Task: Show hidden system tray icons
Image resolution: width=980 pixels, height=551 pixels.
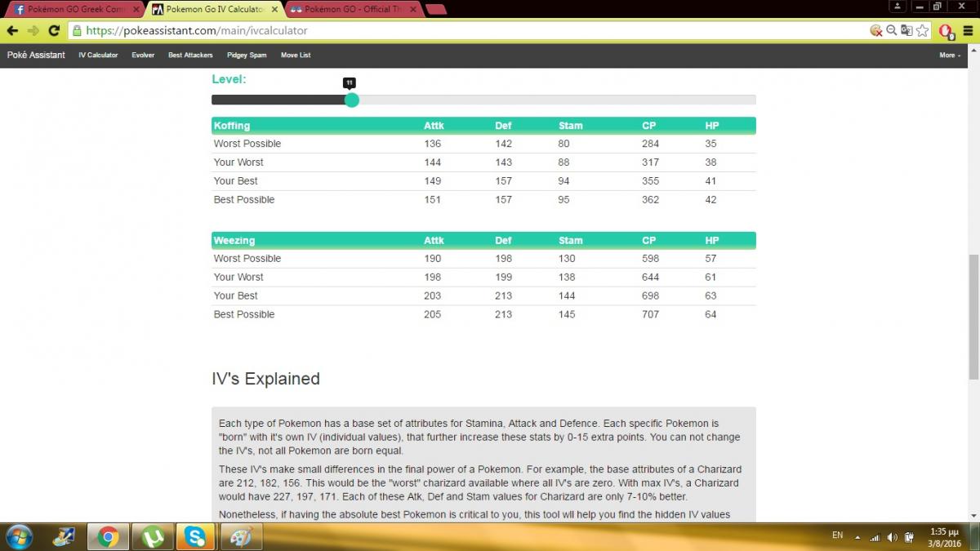Action: (x=857, y=537)
